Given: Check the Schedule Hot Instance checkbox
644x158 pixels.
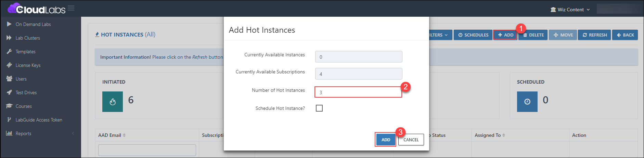Looking at the screenshot, I should pyautogui.click(x=319, y=108).
